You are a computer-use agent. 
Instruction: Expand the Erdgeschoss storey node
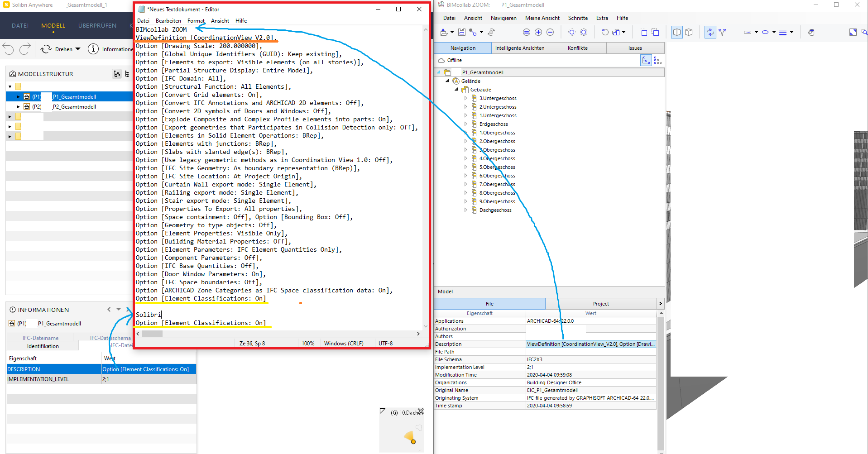[x=465, y=124]
